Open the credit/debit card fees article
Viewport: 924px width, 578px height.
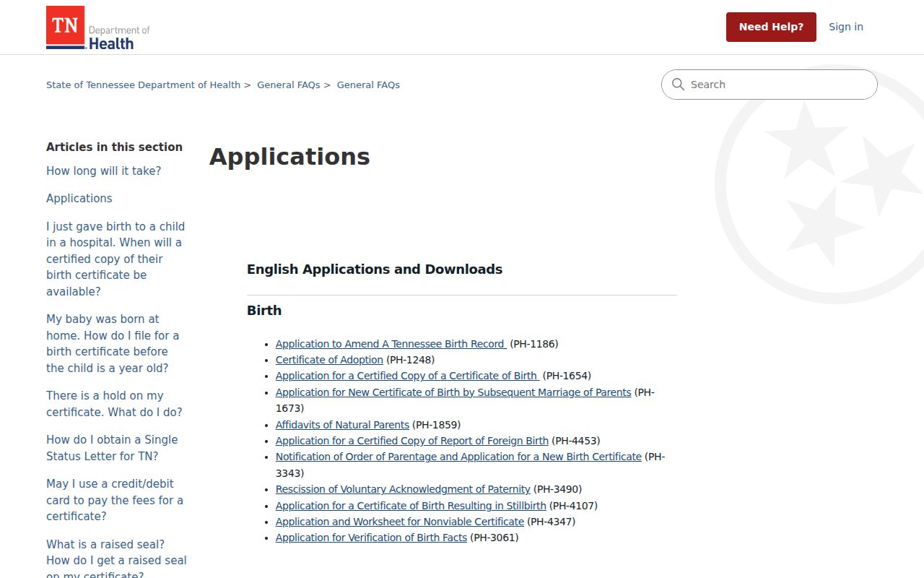click(115, 500)
